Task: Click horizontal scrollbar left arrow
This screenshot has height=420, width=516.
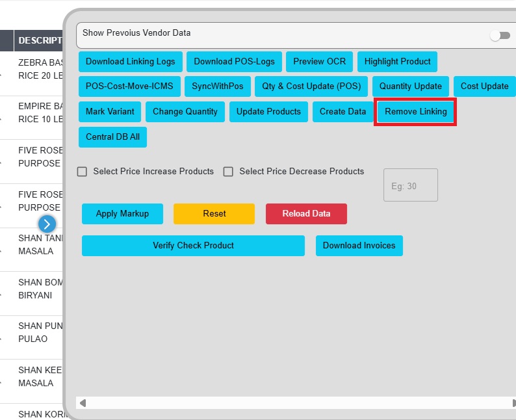Action: click(x=83, y=403)
